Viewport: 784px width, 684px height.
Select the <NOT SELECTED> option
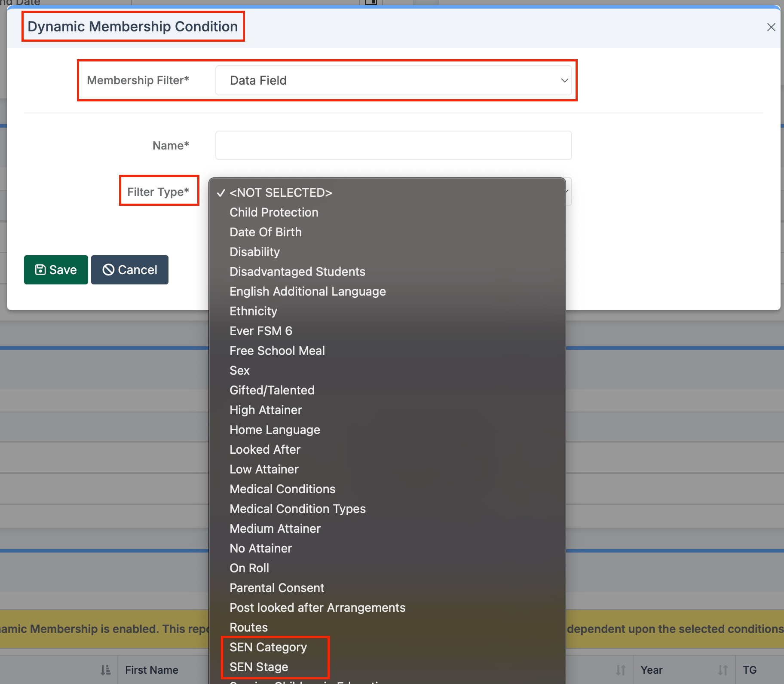point(280,192)
